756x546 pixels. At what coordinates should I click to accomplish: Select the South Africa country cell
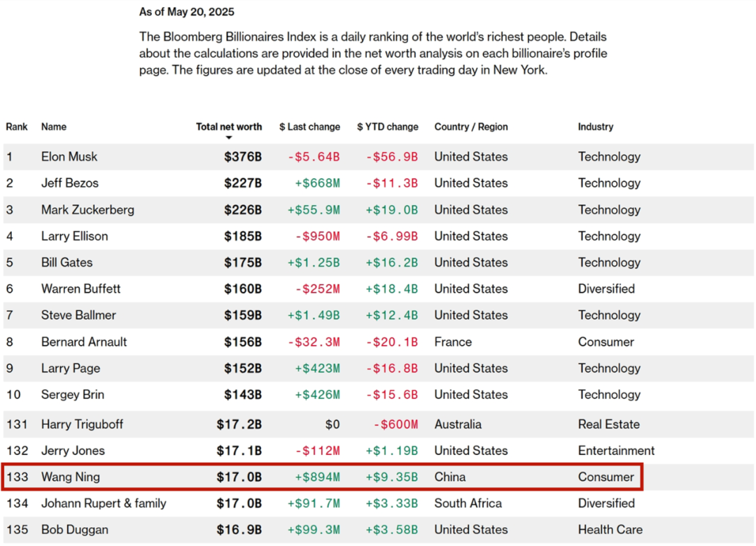click(468, 503)
